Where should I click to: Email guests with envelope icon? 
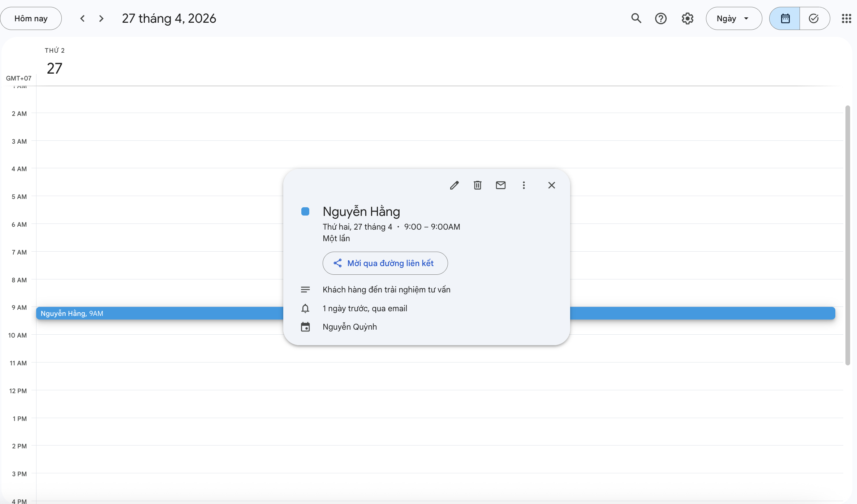click(x=500, y=185)
